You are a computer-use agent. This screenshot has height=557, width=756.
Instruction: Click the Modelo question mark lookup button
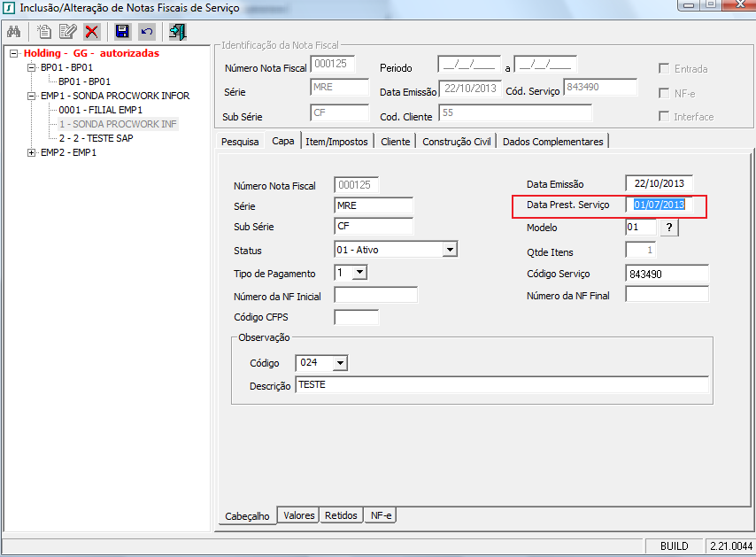click(x=669, y=228)
